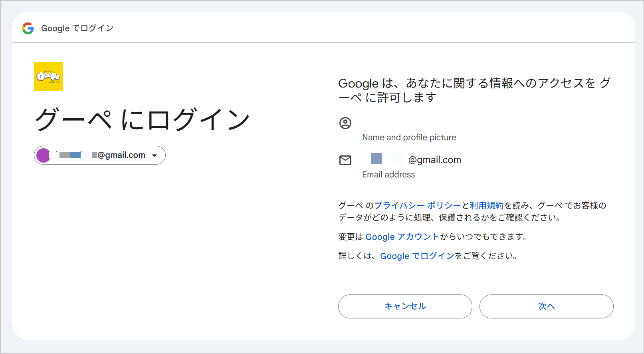Click the キャンセル button
Image resolution: width=644 pixels, height=354 pixels.
click(x=405, y=306)
